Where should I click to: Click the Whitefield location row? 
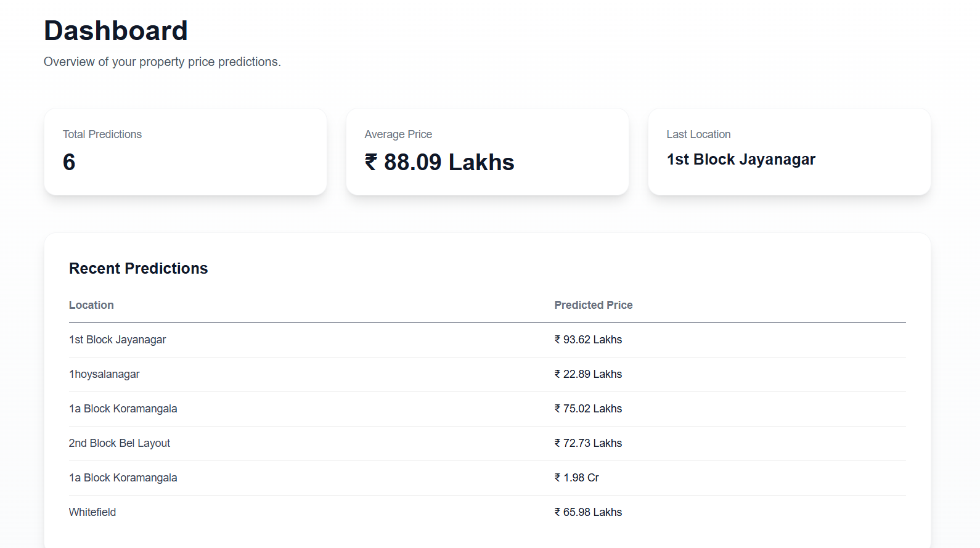click(x=92, y=512)
